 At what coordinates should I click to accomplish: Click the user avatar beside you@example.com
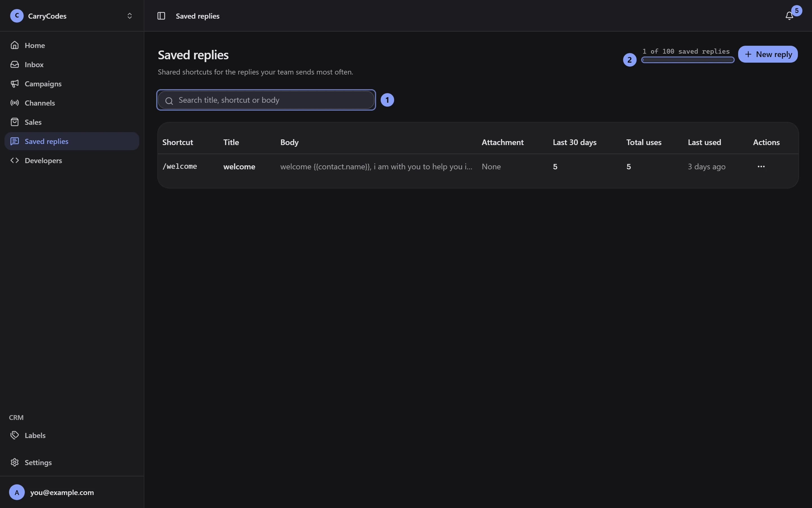tap(17, 492)
